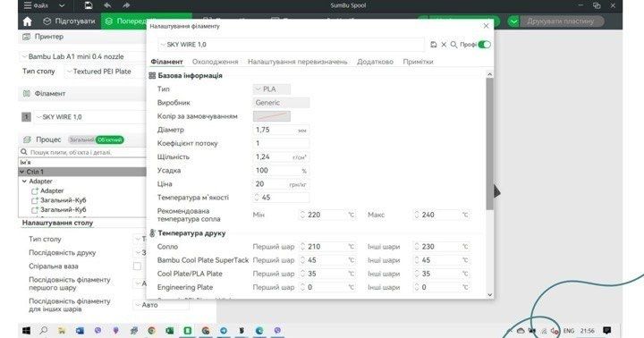Open the Додатково tab

pyautogui.click(x=375, y=62)
